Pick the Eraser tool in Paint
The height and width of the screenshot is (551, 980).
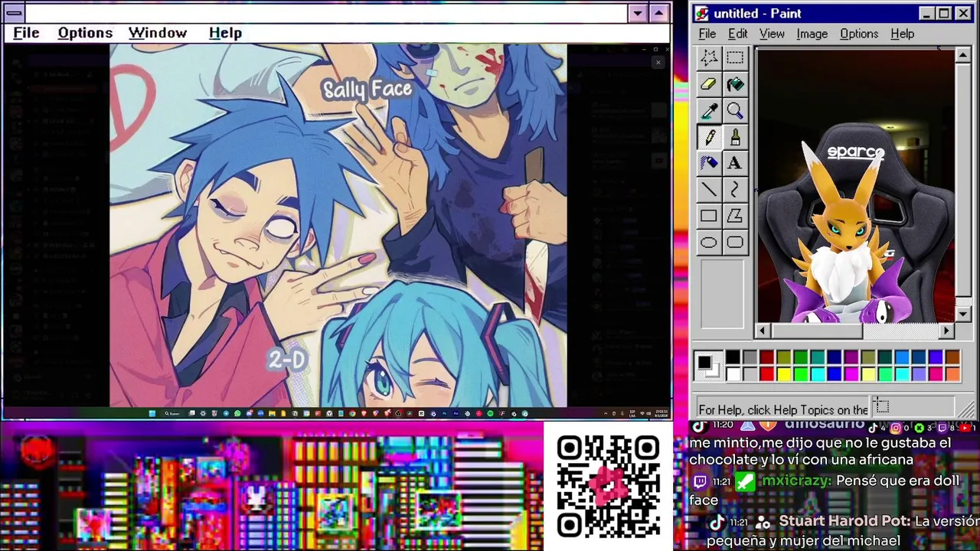(x=709, y=84)
